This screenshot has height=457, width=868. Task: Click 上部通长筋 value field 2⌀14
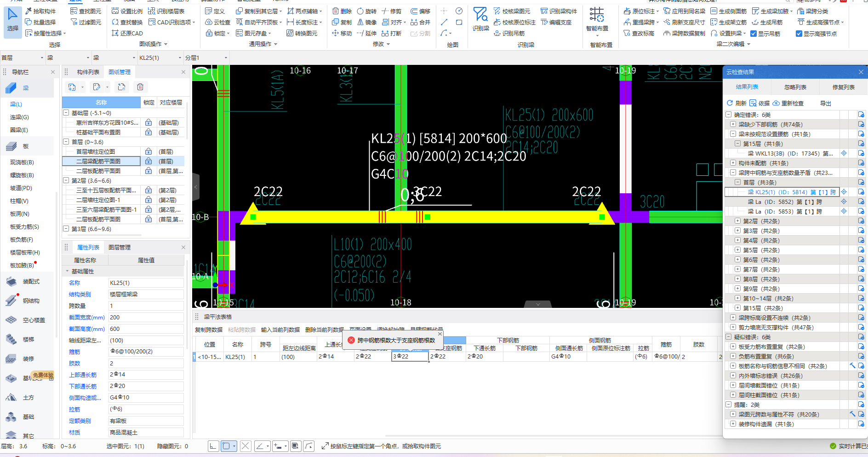coord(146,375)
